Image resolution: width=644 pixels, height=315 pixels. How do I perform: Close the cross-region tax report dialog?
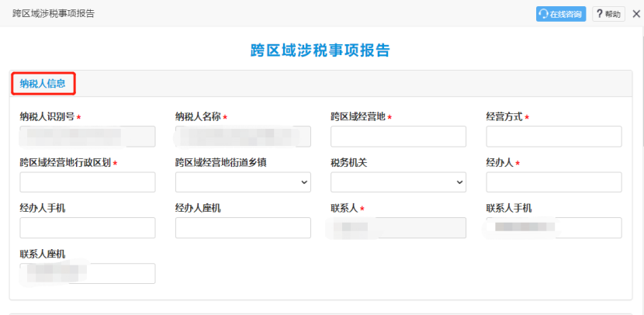pyautogui.click(x=636, y=14)
